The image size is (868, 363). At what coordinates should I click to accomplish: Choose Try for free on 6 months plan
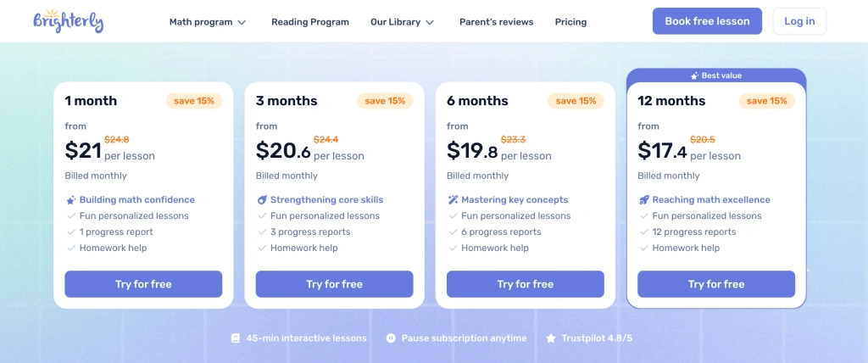click(x=525, y=284)
